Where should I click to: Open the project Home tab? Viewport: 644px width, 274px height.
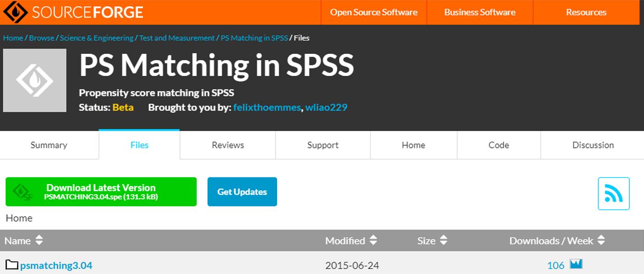(413, 145)
